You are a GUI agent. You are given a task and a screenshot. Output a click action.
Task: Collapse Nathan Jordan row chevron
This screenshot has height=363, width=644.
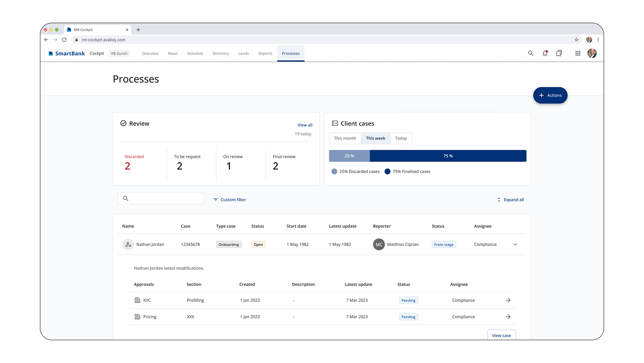tap(515, 244)
